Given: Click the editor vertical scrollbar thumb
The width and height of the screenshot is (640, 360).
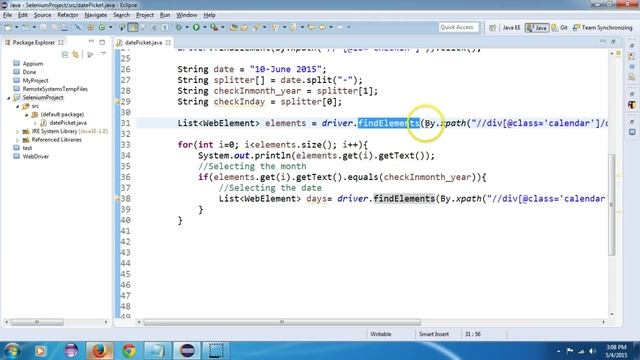Looking at the screenshot, I should (x=612, y=205).
